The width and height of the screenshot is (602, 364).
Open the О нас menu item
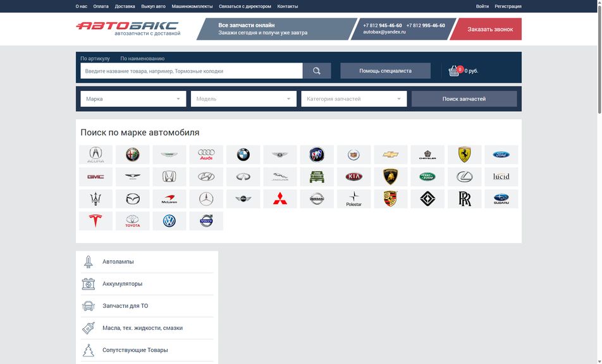82,6
